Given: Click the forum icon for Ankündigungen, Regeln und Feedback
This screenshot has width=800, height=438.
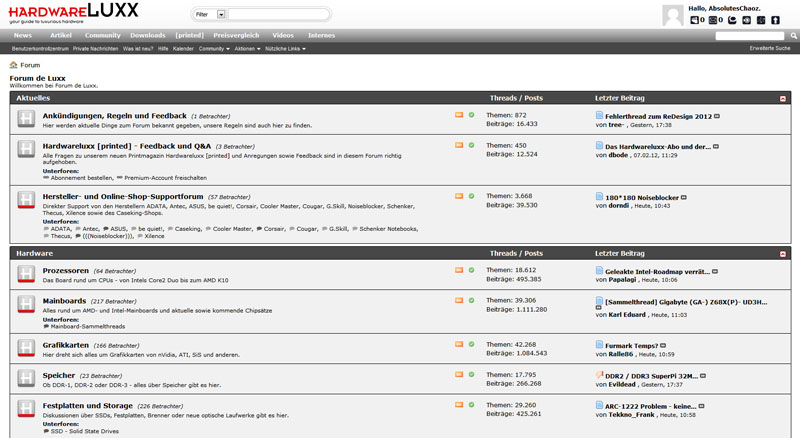Looking at the screenshot, I should 26,119.
